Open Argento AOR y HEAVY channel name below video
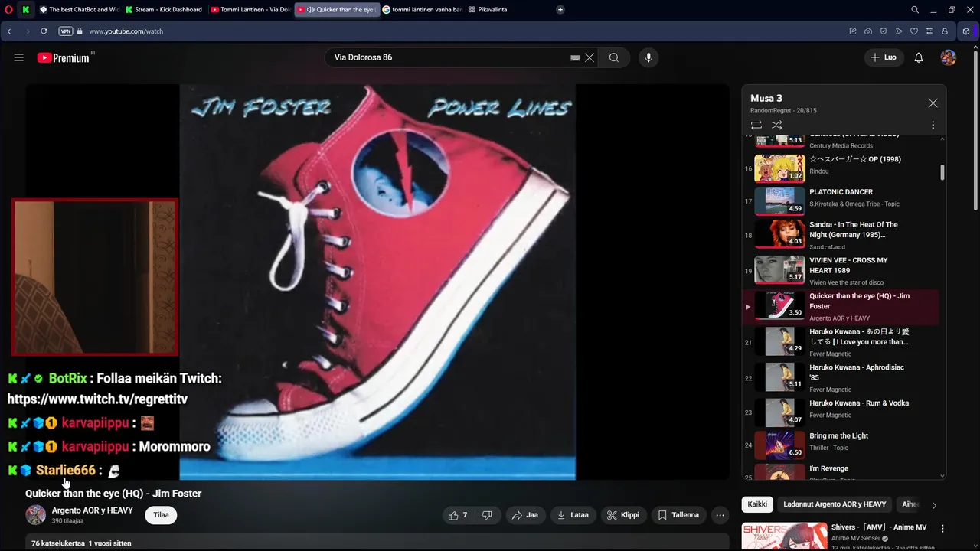This screenshot has width=980, height=551. [x=92, y=510]
